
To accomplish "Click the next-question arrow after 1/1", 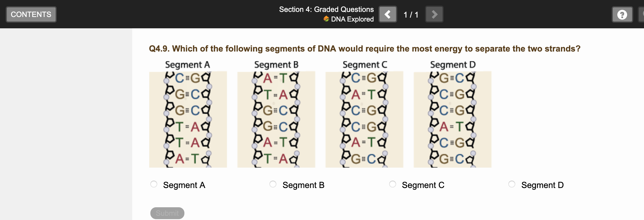I will 434,14.
